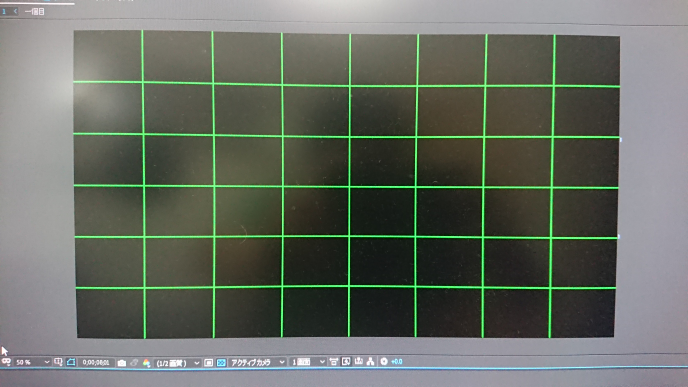Image resolution: width=688 pixels, height=387 pixels.
Task: Open the composition flowchart icon
Action: click(x=371, y=361)
